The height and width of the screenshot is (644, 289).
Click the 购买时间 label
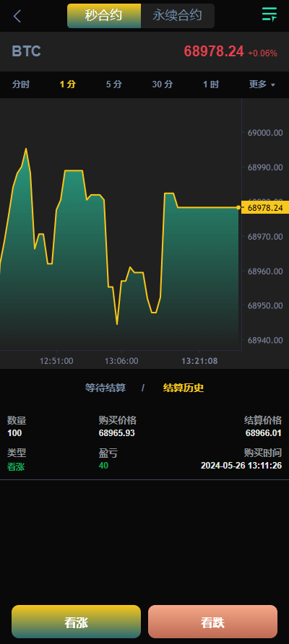263,453
